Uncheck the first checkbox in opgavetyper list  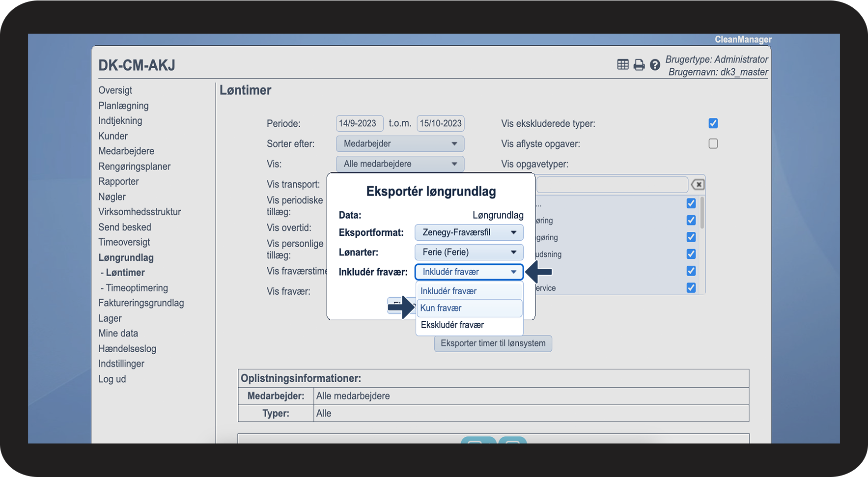click(691, 203)
